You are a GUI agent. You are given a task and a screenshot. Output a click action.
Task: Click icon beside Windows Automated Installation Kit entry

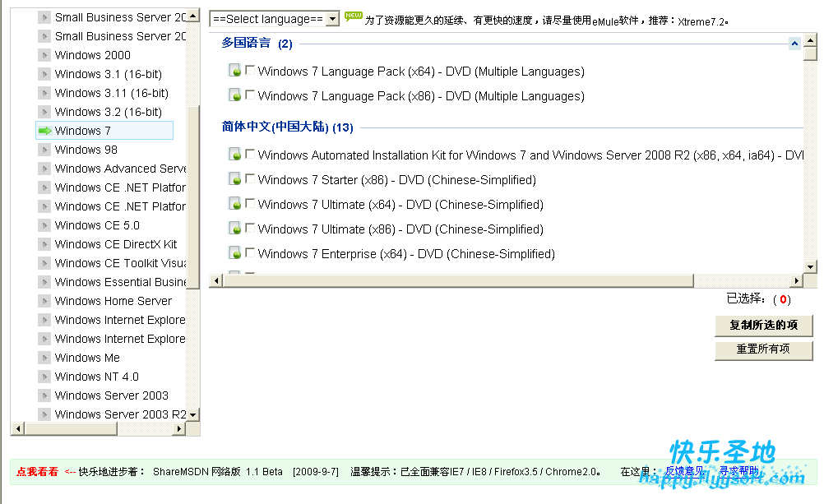(235, 155)
